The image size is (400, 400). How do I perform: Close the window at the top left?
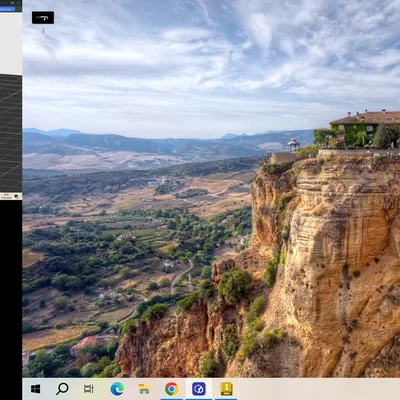coord(19,3)
